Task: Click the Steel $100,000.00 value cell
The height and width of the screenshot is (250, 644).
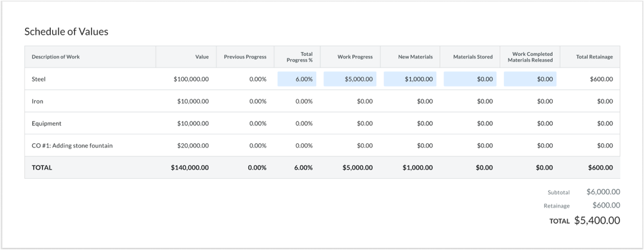Action: (x=191, y=79)
